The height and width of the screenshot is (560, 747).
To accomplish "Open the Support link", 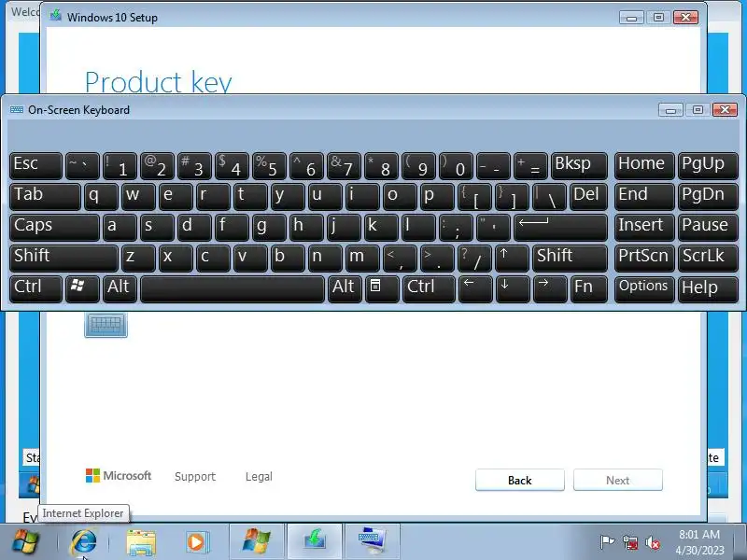I will click(195, 477).
